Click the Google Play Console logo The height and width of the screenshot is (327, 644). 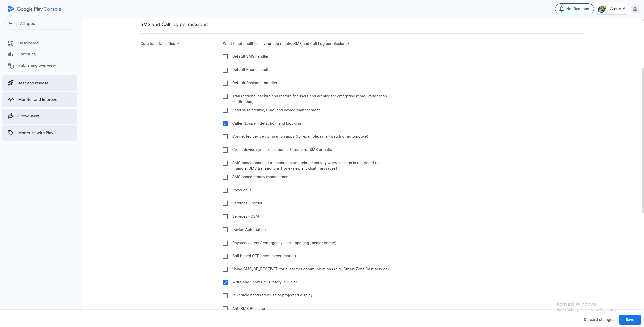34,9
